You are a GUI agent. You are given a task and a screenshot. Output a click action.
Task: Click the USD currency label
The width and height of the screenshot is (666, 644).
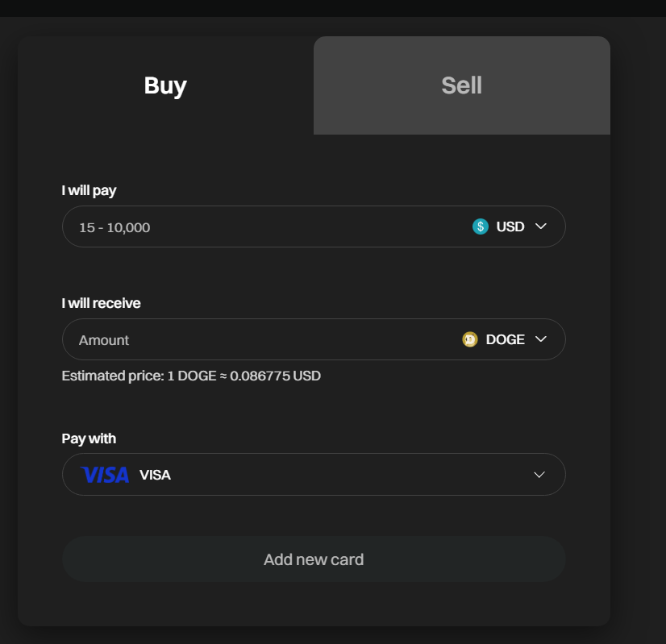pyautogui.click(x=510, y=226)
